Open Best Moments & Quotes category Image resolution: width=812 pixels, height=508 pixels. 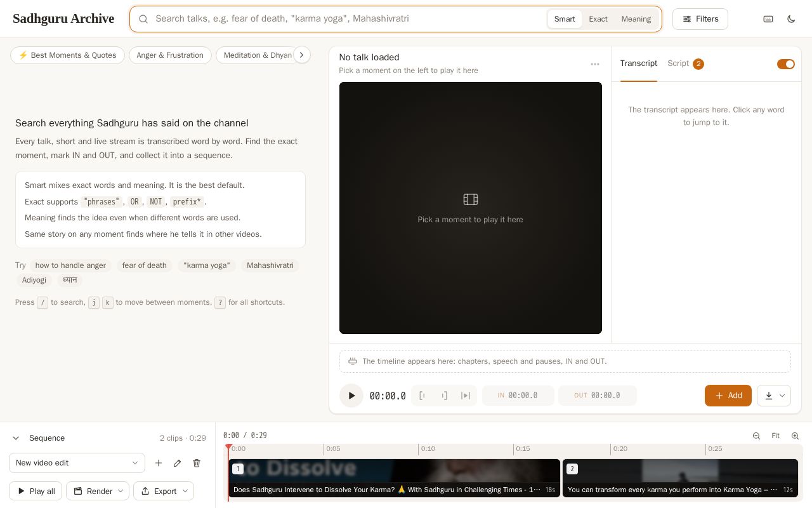[x=67, y=55]
